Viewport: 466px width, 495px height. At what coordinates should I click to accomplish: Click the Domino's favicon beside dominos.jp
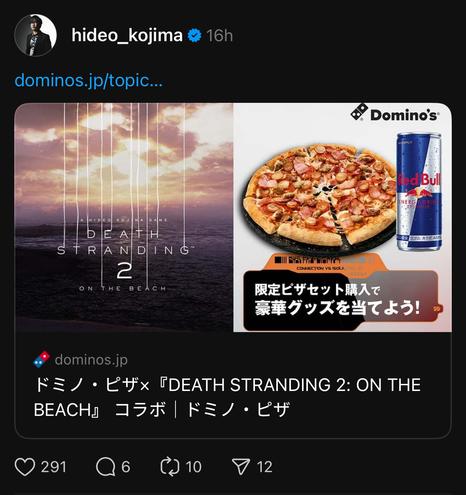[42, 360]
